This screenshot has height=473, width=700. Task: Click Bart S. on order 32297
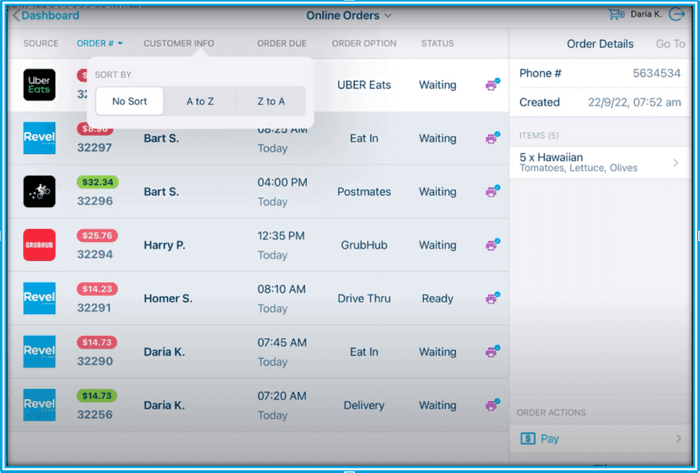click(x=161, y=138)
